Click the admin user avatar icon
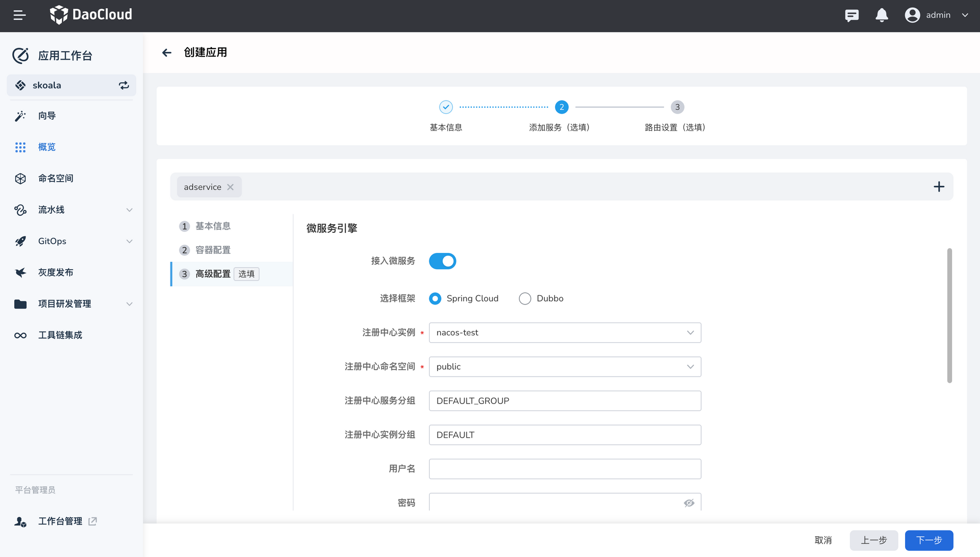The height and width of the screenshot is (557, 980). coord(912,15)
